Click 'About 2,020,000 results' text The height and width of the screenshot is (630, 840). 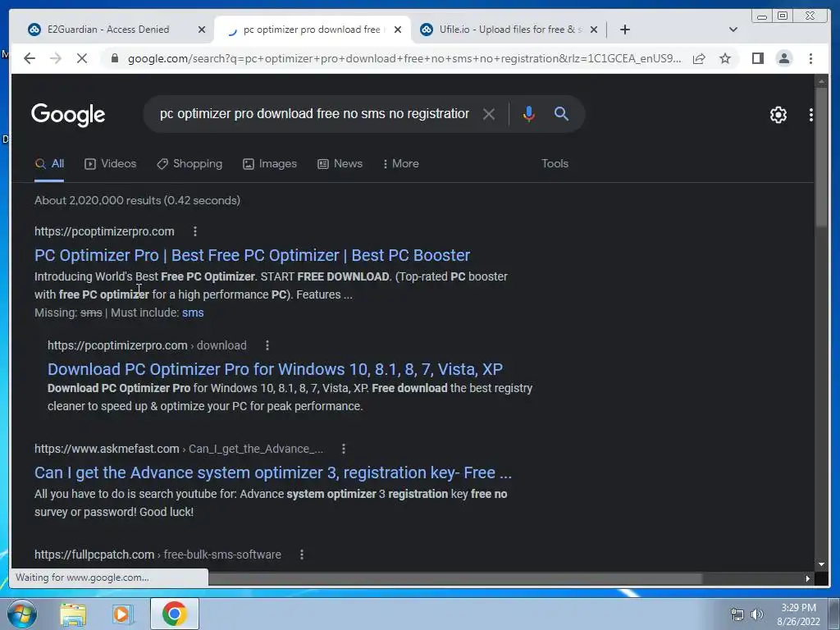98,200
